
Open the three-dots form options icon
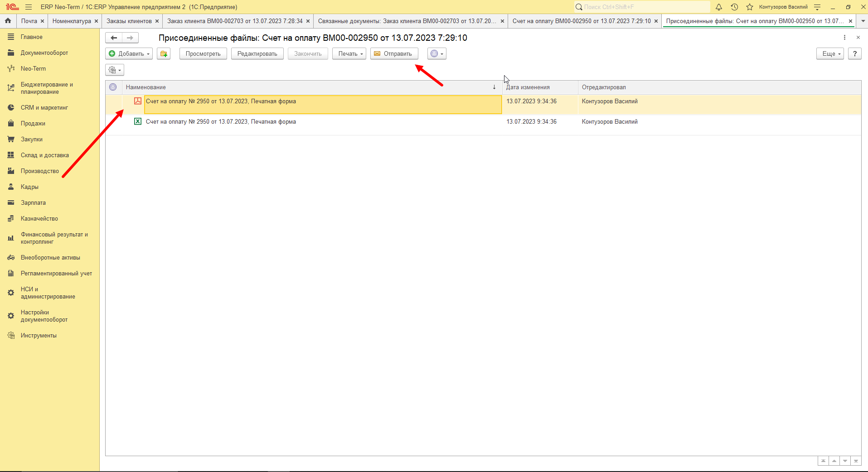844,38
